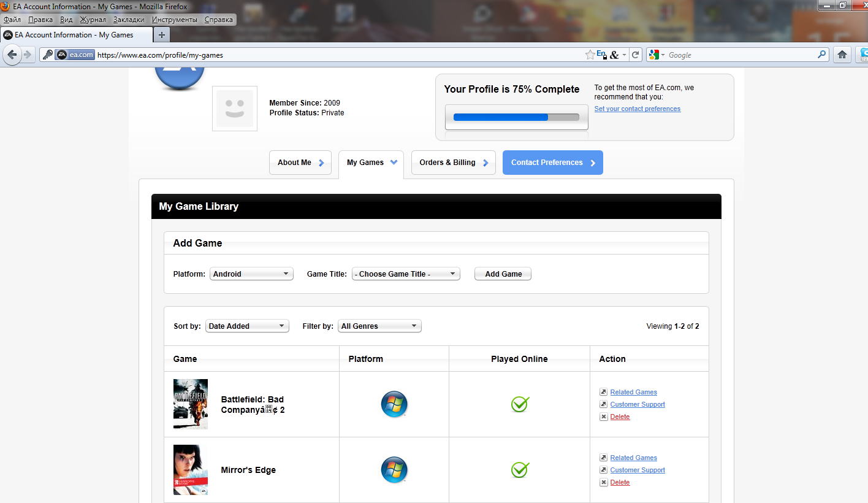
Task: Click the ampersand icon in the address bar
Action: (614, 55)
